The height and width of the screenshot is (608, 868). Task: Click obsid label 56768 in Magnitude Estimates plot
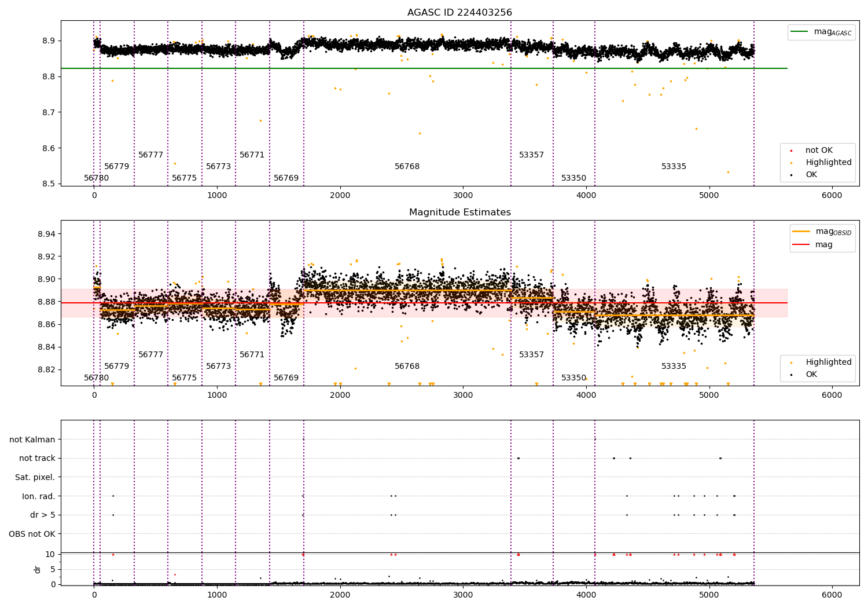(x=407, y=367)
